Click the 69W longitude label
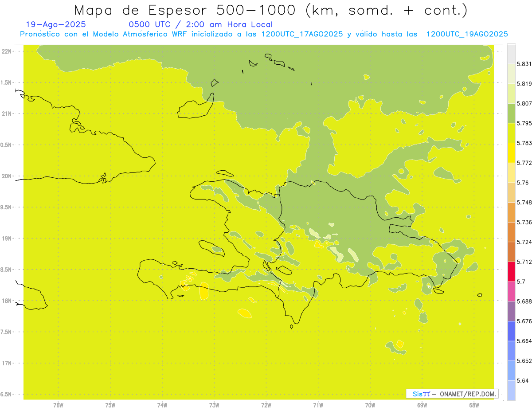The width and height of the screenshot is (532, 411). point(422,405)
